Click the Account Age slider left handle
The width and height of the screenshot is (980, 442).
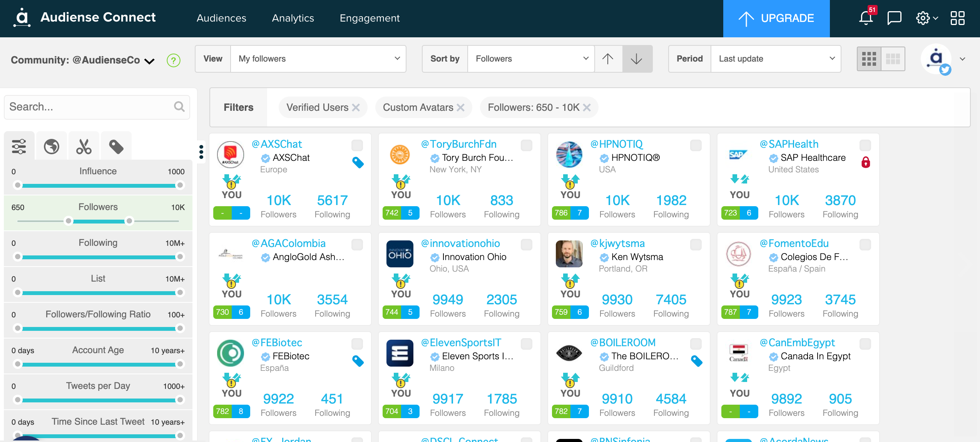click(17, 364)
